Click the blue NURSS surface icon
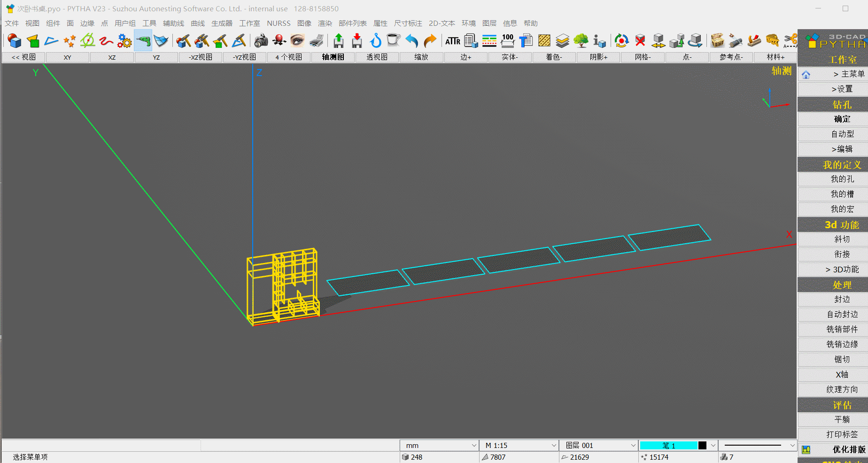This screenshot has width=868, height=463. click(161, 41)
